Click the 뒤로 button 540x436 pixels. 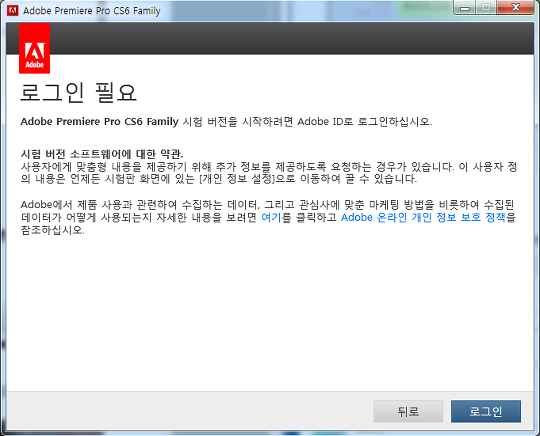click(408, 411)
